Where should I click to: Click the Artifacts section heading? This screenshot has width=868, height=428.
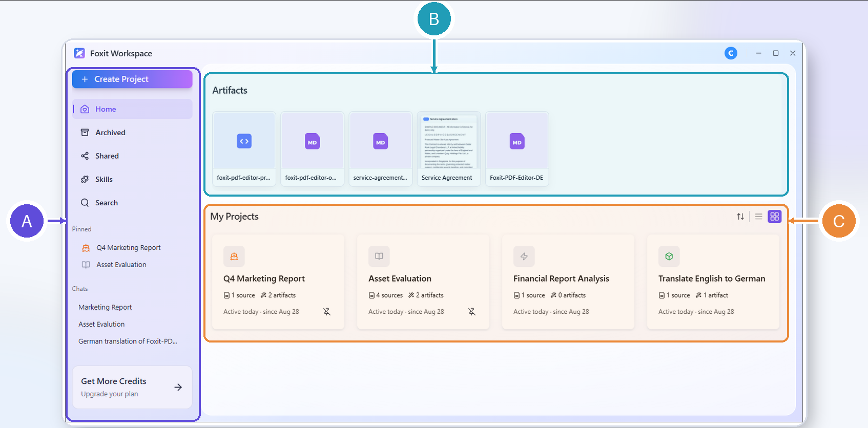[230, 90]
